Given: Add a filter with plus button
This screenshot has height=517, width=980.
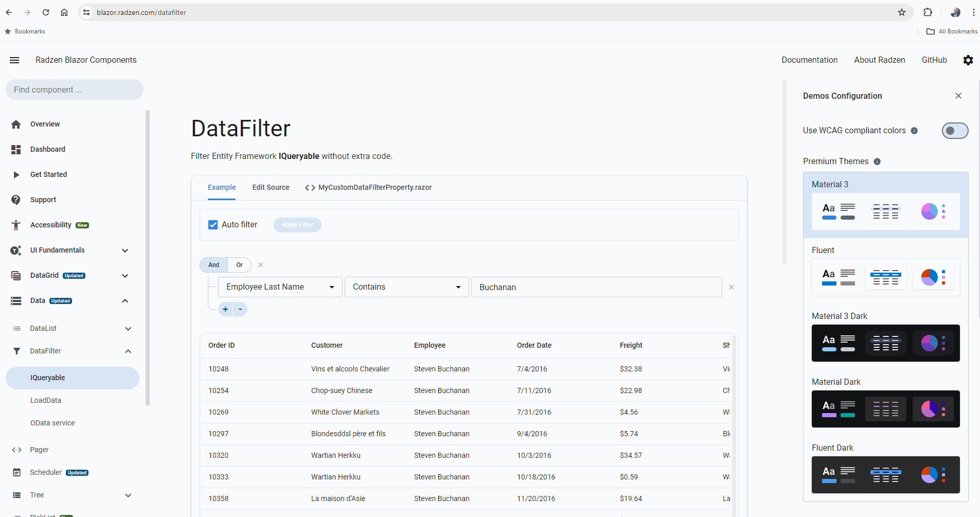Looking at the screenshot, I should point(225,309).
